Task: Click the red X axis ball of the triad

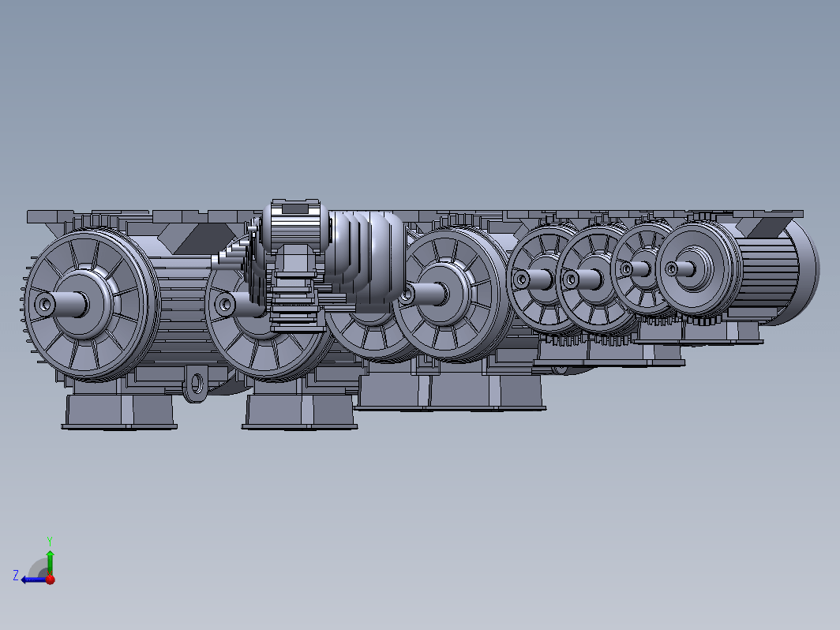Action: coord(51,579)
